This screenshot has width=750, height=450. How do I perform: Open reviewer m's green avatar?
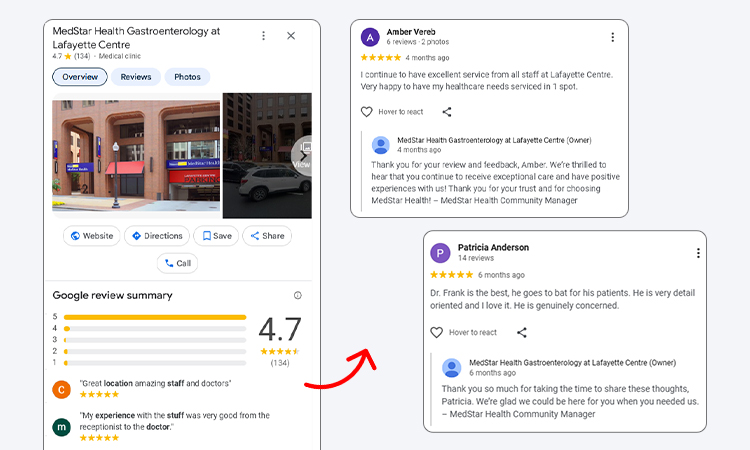61,427
